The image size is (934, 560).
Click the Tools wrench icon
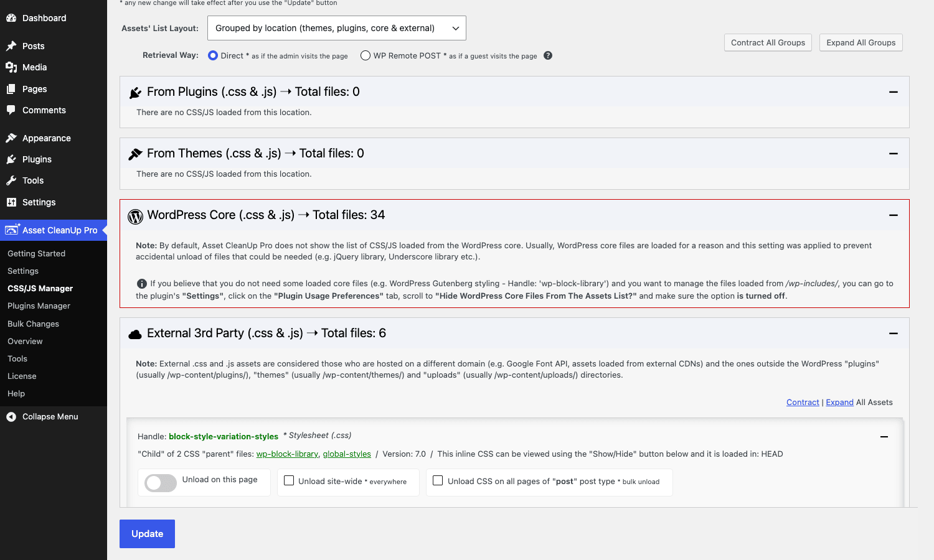click(x=11, y=180)
